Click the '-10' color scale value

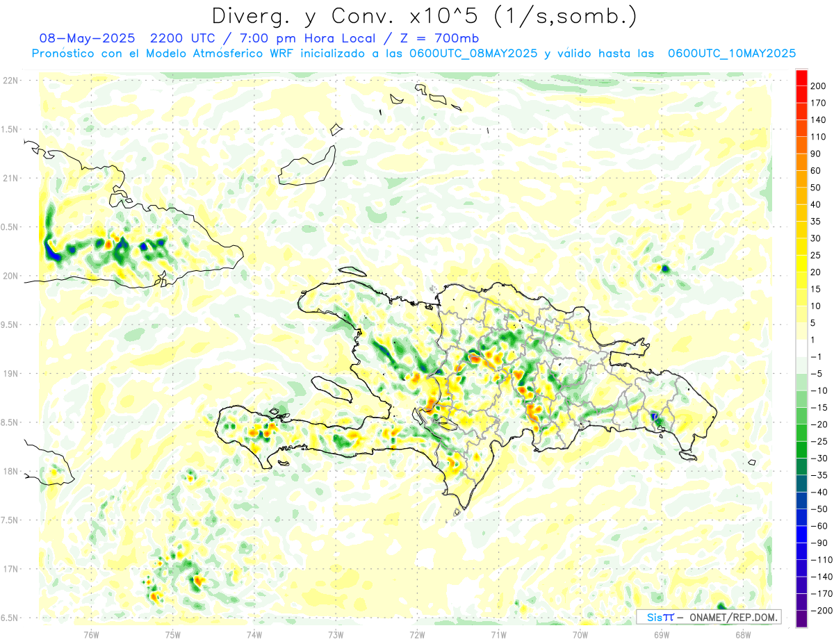point(818,390)
